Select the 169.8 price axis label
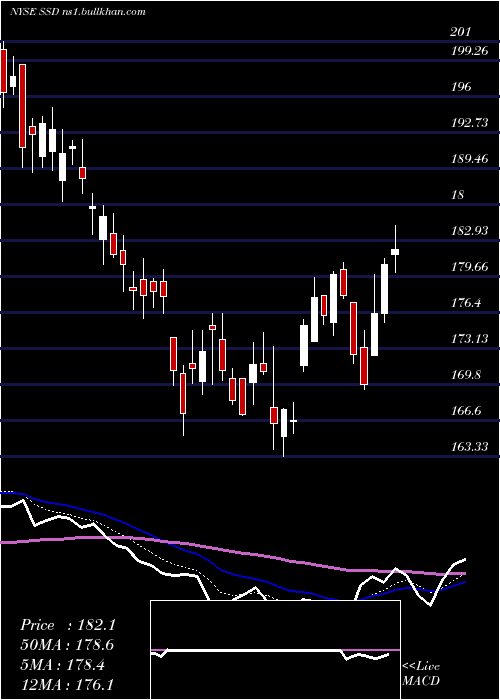 [466, 375]
